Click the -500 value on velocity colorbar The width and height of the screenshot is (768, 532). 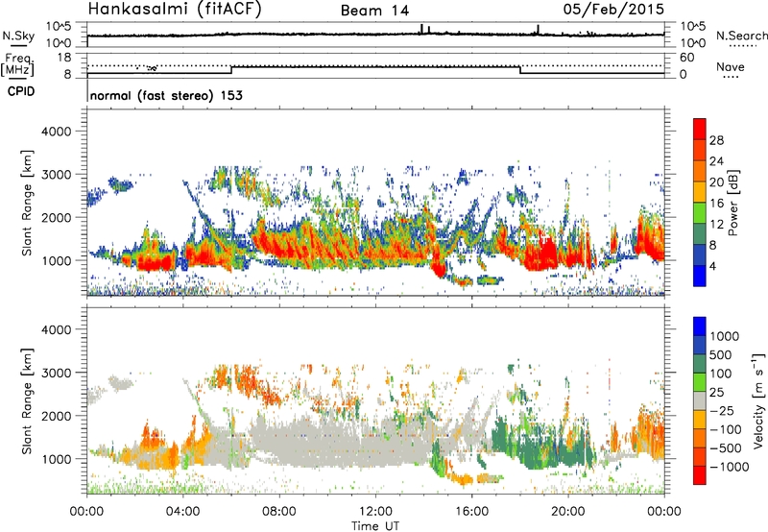tap(726, 448)
